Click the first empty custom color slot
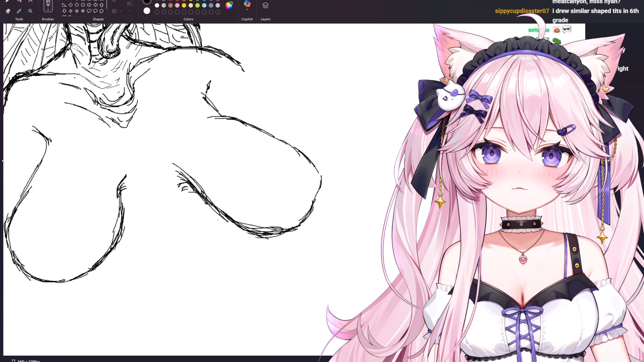The height and width of the screenshot is (362, 644). 157,12
